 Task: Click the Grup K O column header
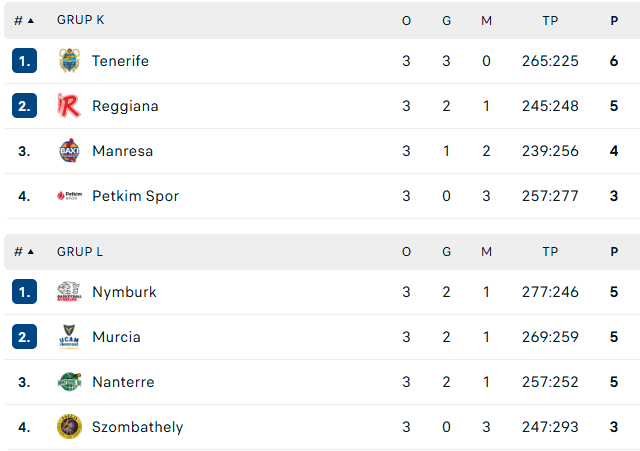(x=406, y=20)
